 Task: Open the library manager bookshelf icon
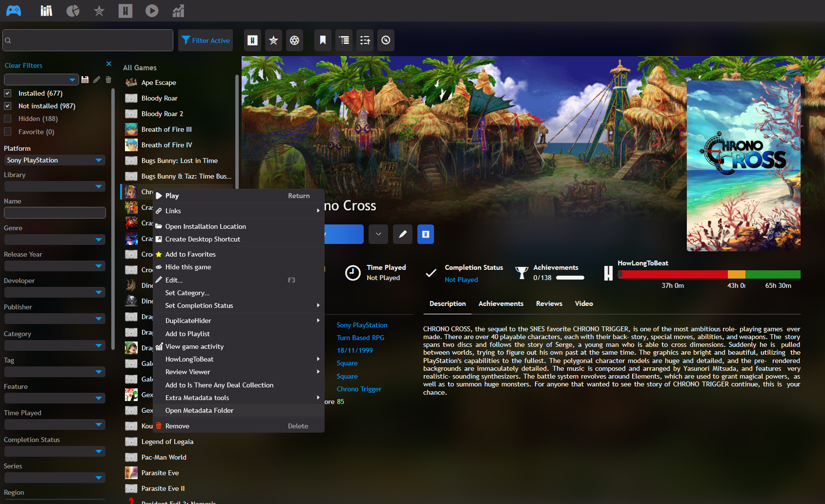click(x=46, y=11)
